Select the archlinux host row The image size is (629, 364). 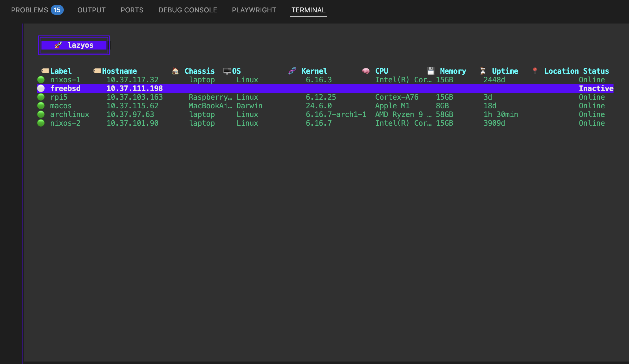(x=70, y=115)
